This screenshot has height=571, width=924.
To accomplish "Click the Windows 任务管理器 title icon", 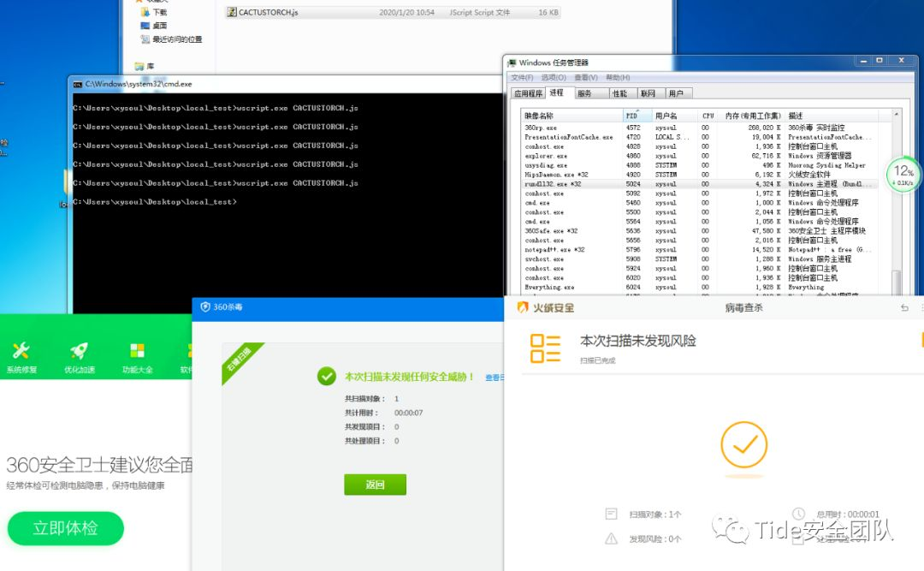I will pos(512,62).
